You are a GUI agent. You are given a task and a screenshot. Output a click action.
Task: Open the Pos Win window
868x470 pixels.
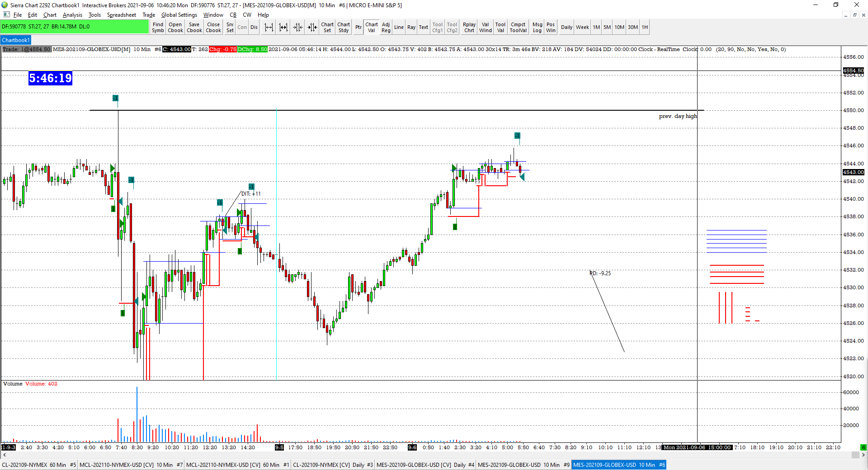(551, 28)
